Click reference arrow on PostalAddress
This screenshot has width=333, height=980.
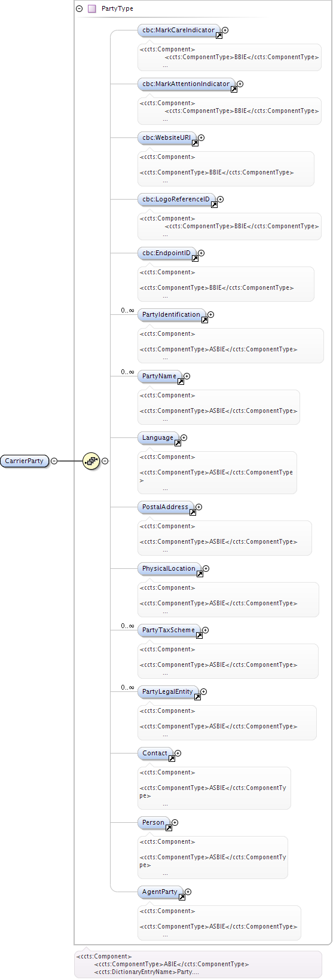[193, 513]
